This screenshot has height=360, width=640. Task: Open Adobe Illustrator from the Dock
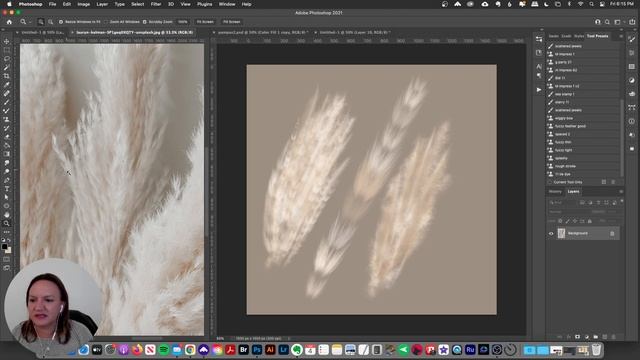click(270, 350)
